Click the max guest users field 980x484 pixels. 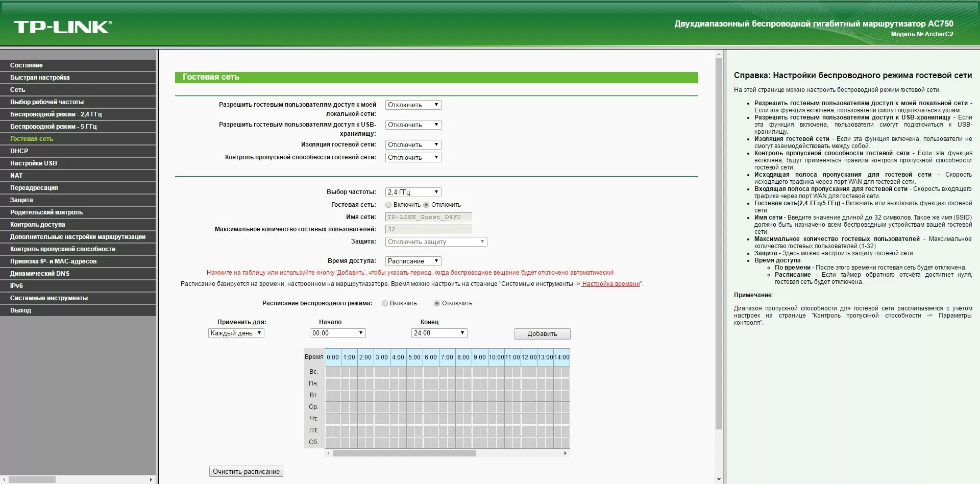point(428,230)
